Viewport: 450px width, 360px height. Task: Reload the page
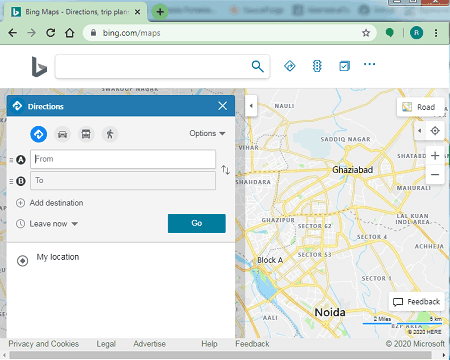[x=50, y=33]
